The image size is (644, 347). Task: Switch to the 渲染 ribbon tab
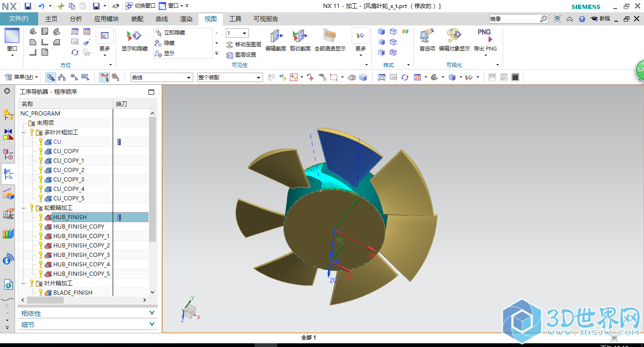(186, 19)
